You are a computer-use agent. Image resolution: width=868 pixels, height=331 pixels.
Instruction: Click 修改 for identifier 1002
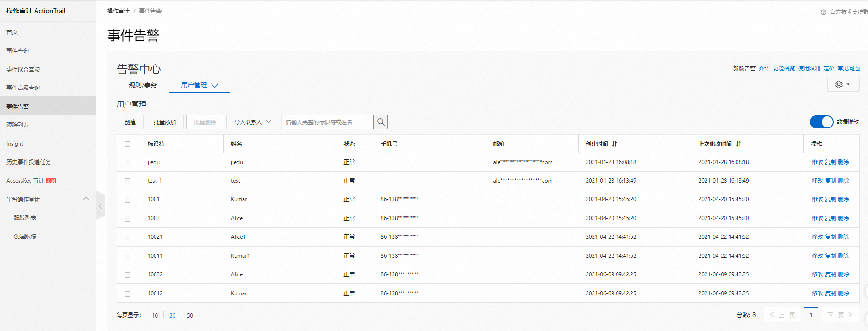818,218
